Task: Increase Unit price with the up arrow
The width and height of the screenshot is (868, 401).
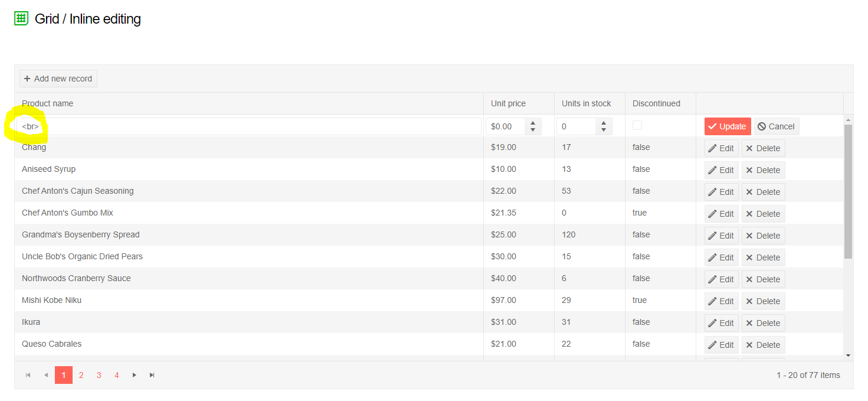Action: [x=533, y=123]
